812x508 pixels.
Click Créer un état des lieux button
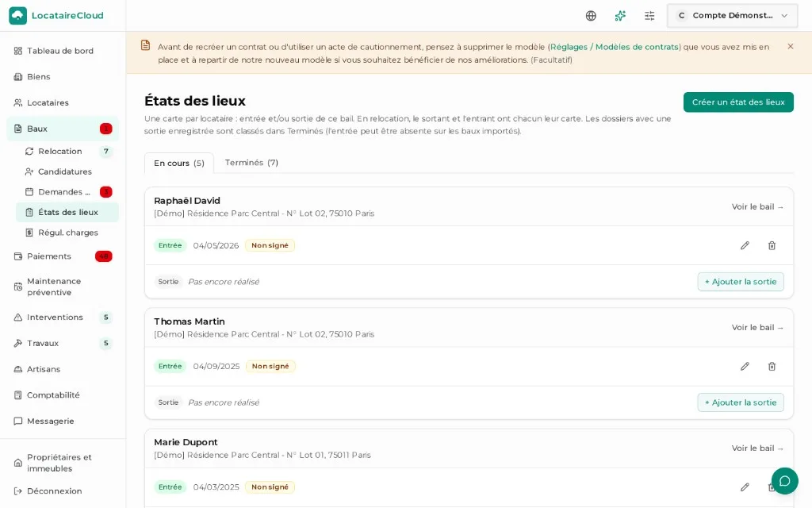[x=738, y=102]
